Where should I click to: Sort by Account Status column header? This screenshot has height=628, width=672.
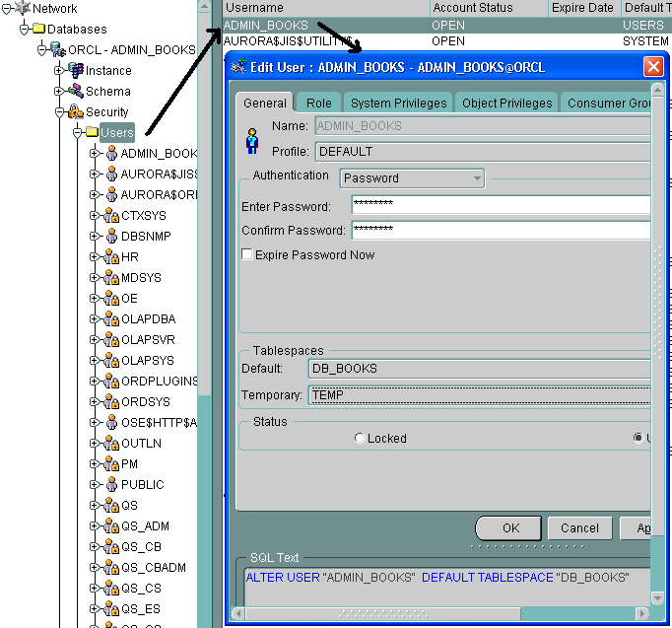pyautogui.click(x=489, y=8)
